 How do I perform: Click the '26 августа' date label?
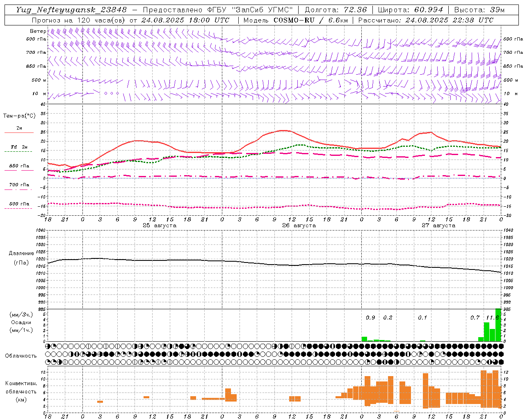tap(299, 226)
